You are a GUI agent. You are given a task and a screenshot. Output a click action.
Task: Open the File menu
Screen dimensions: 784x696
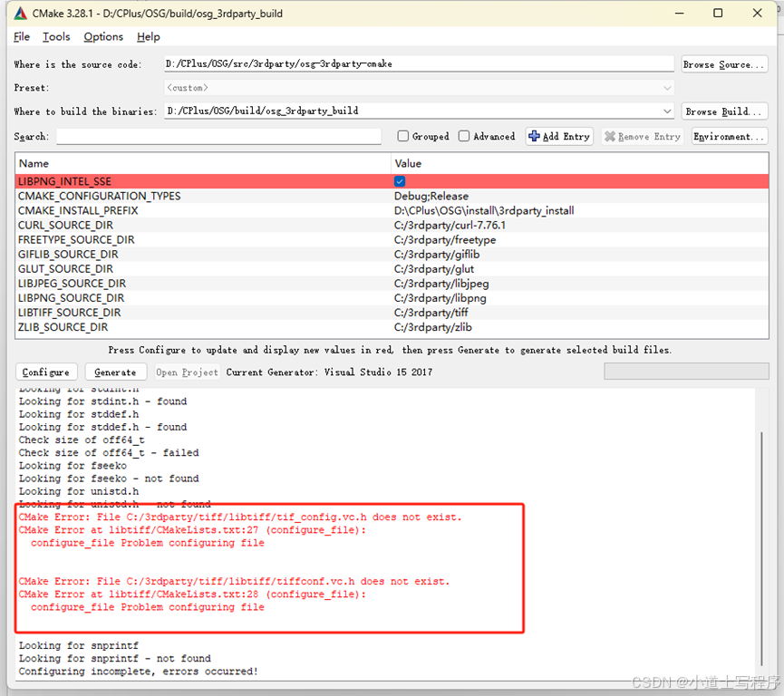(20, 36)
